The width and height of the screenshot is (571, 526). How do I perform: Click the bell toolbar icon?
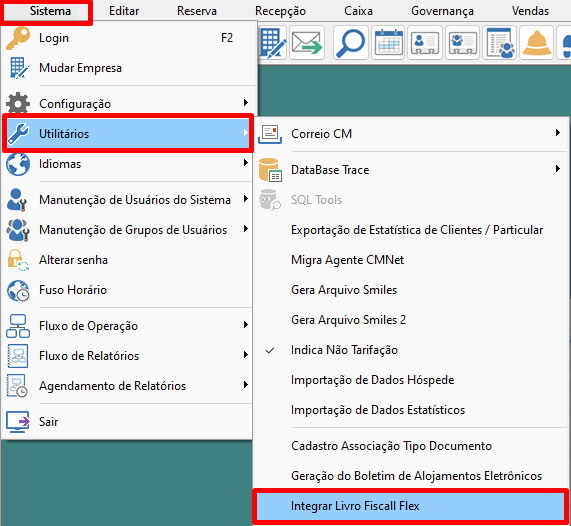tap(537, 43)
